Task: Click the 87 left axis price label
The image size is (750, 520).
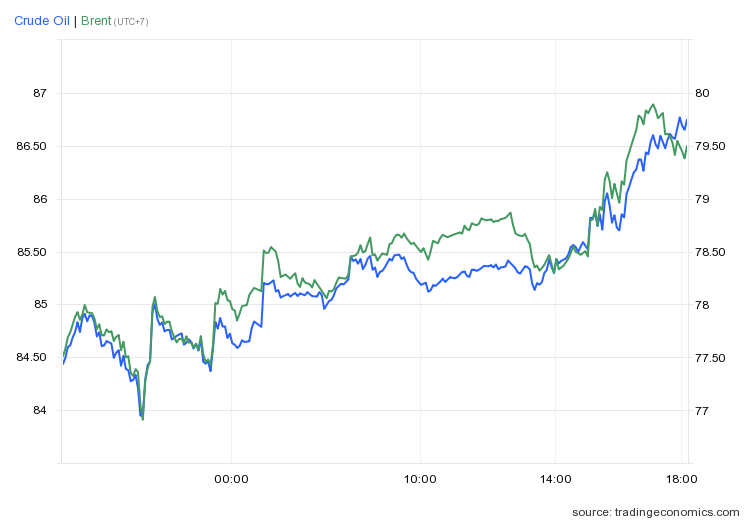Action: pos(40,94)
